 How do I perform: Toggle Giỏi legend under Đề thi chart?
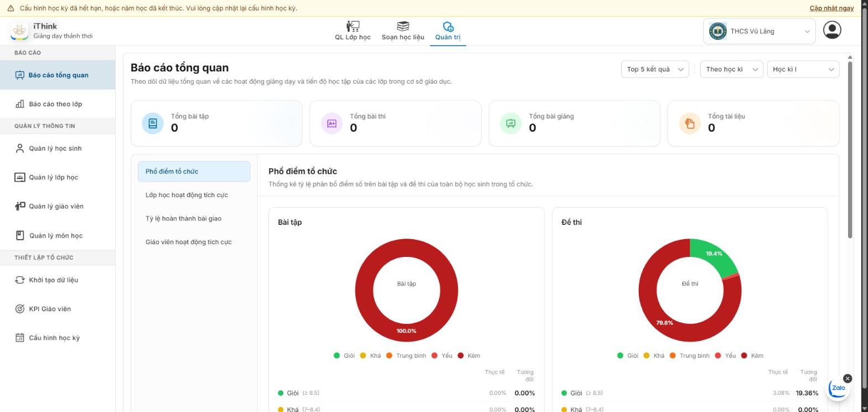point(627,356)
